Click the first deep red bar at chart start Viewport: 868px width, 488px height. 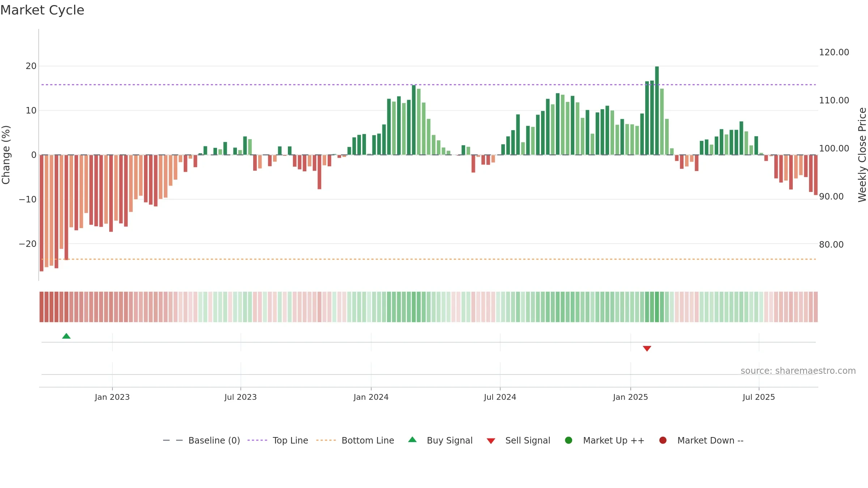point(42,213)
